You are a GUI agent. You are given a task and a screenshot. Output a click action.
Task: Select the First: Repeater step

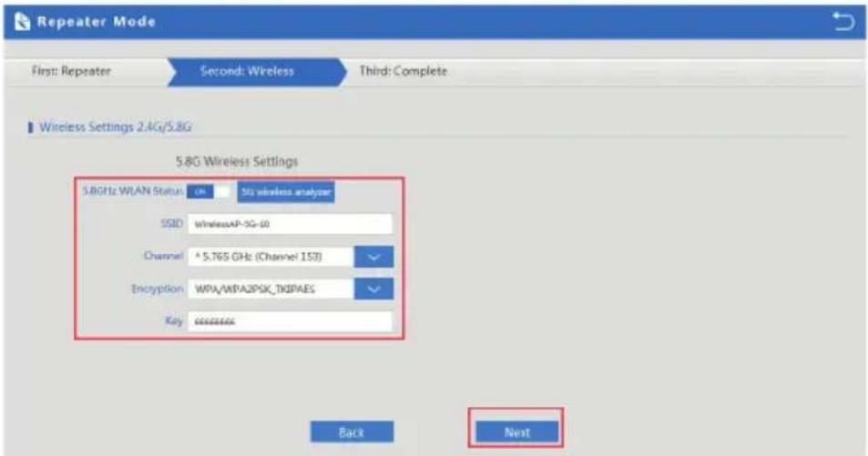click(71, 71)
